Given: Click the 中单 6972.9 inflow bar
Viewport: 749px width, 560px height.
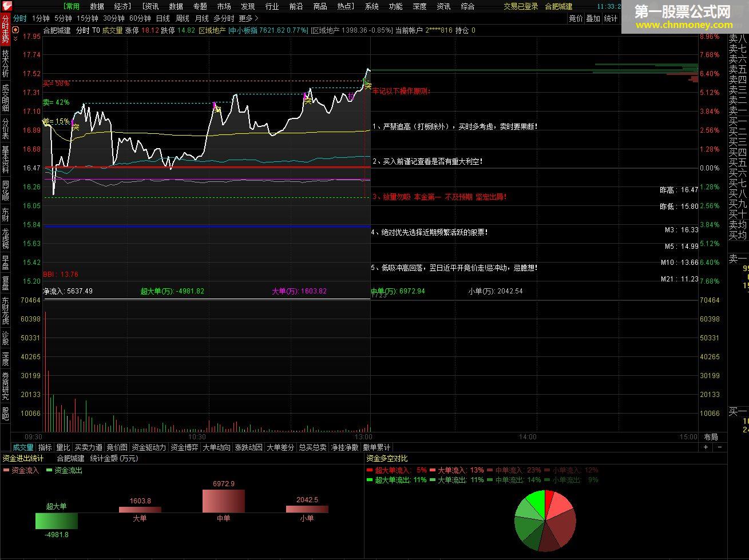Looking at the screenshot, I should point(224,501).
